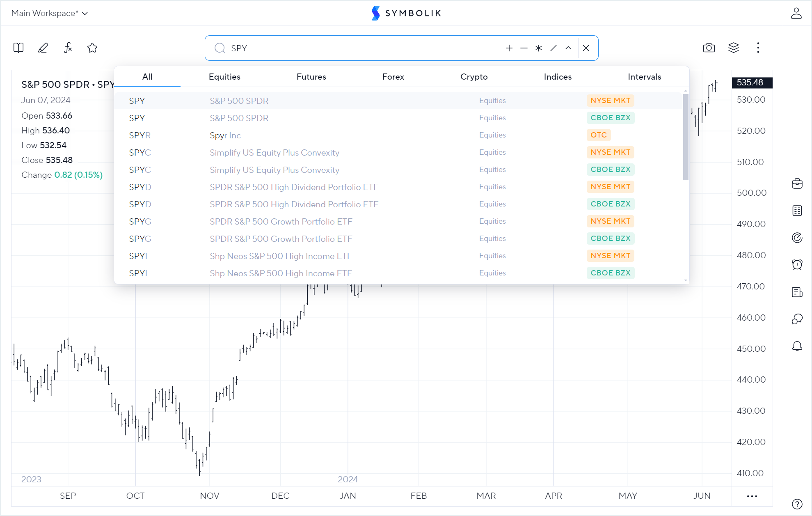Open the watchlist table icon in sidebar

pos(797,211)
